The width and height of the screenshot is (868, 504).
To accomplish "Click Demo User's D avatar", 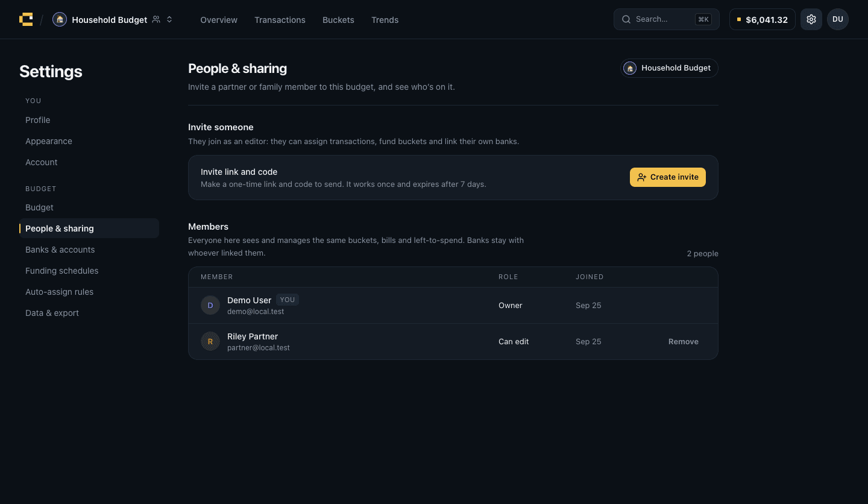I will coord(210,305).
